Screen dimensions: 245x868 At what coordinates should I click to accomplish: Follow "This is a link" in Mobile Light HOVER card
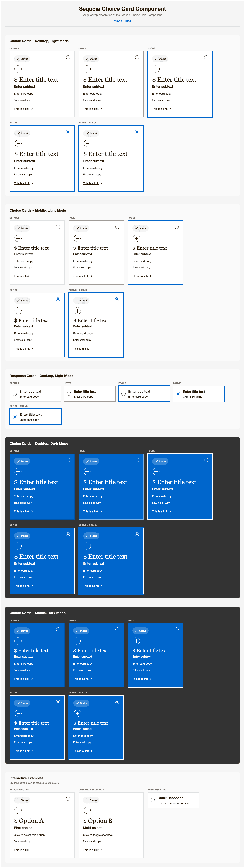click(81, 276)
